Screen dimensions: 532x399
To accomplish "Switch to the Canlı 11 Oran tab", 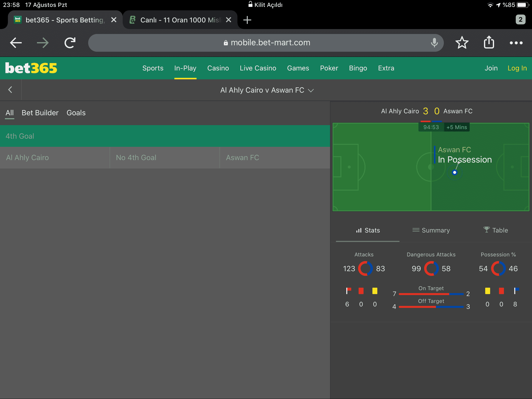I will point(180,20).
